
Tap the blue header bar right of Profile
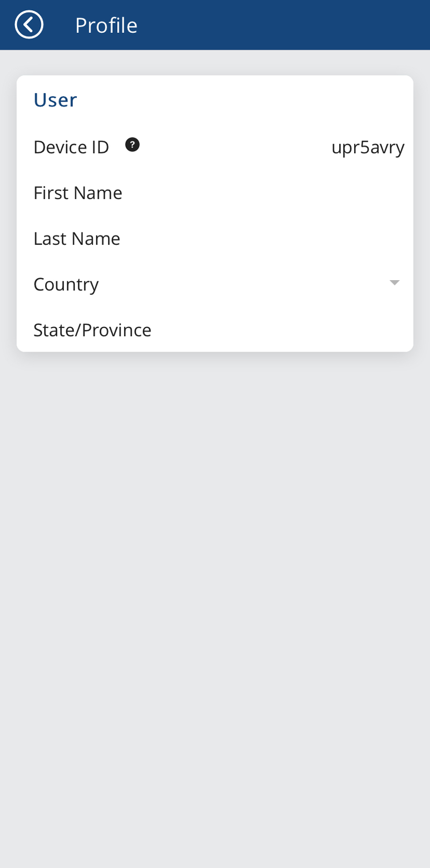pyautogui.click(x=285, y=25)
